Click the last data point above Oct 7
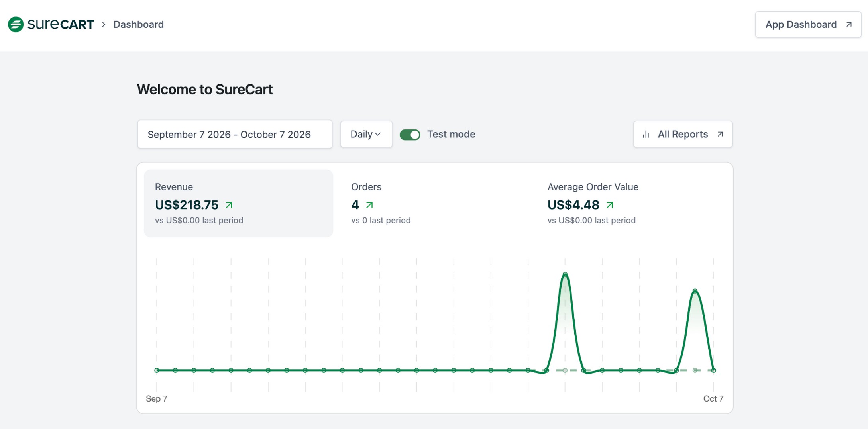 tap(713, 370)
